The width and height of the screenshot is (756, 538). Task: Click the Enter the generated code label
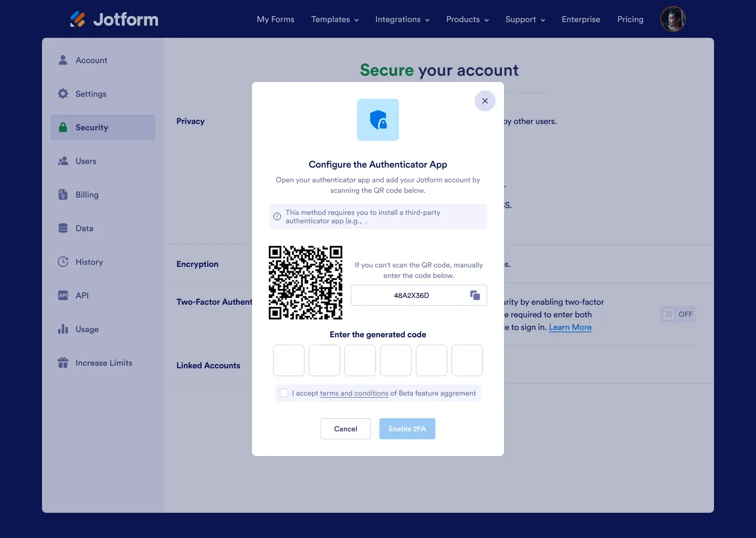tap(378, 334)
